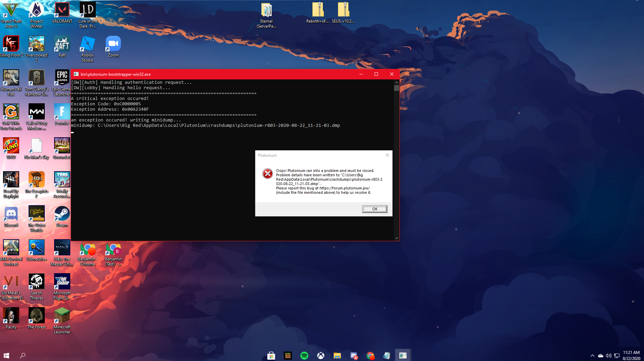Open the Subnautica desktop shortcut

37,250
